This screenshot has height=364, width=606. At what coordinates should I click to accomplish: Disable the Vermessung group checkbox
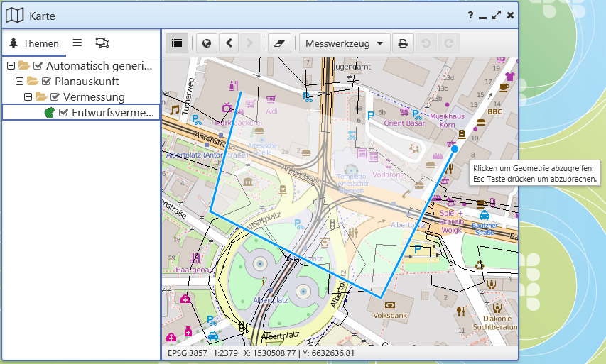point(55,97)
